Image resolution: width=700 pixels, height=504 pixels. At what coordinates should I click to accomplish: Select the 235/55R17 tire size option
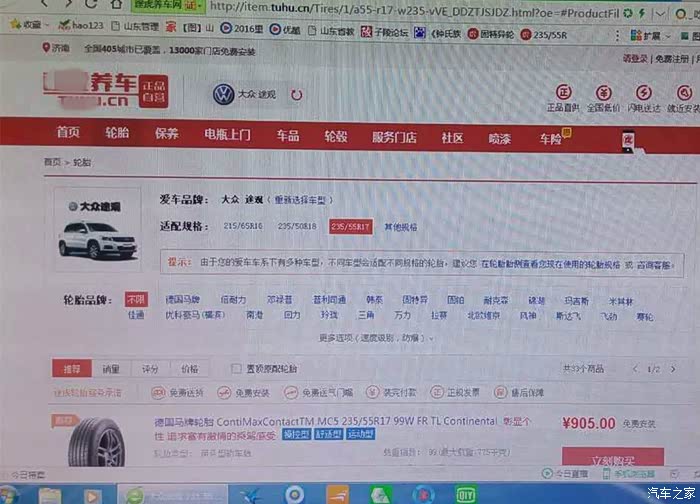pyautogui.click(x=350, y=227)
